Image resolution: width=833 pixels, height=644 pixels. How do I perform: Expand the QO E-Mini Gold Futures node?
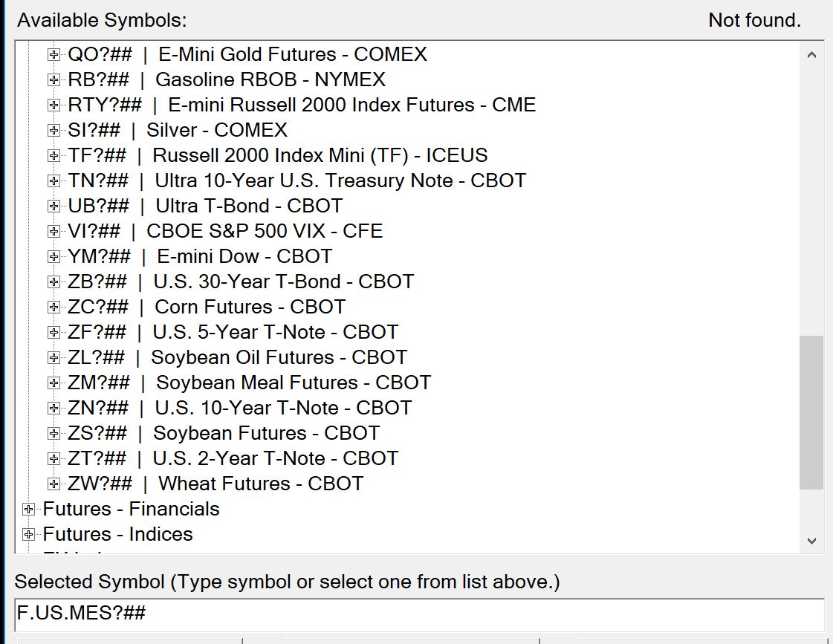pos(54,55)
